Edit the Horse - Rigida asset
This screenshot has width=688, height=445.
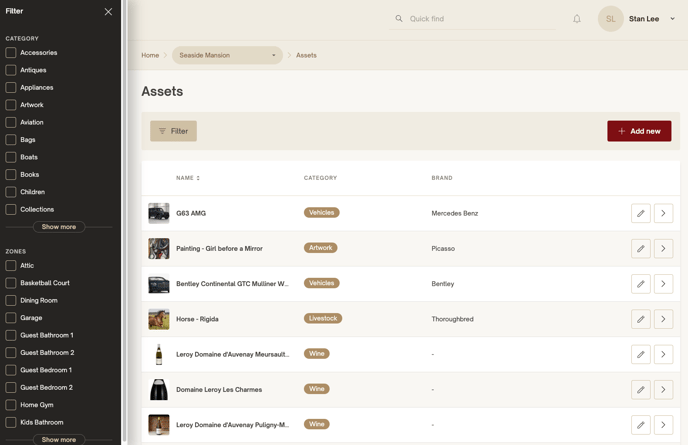[641, 319]
